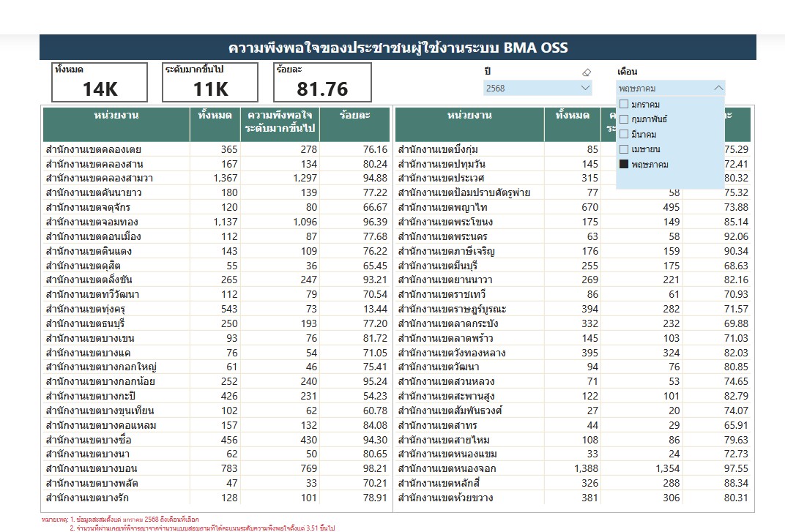Collapse the เดือน month dropdown chevron

click(718, 88)
